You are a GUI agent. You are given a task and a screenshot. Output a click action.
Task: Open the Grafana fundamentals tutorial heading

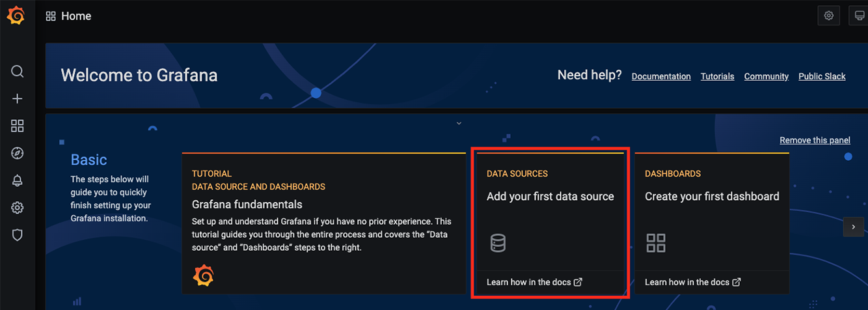tap(247, 204)
